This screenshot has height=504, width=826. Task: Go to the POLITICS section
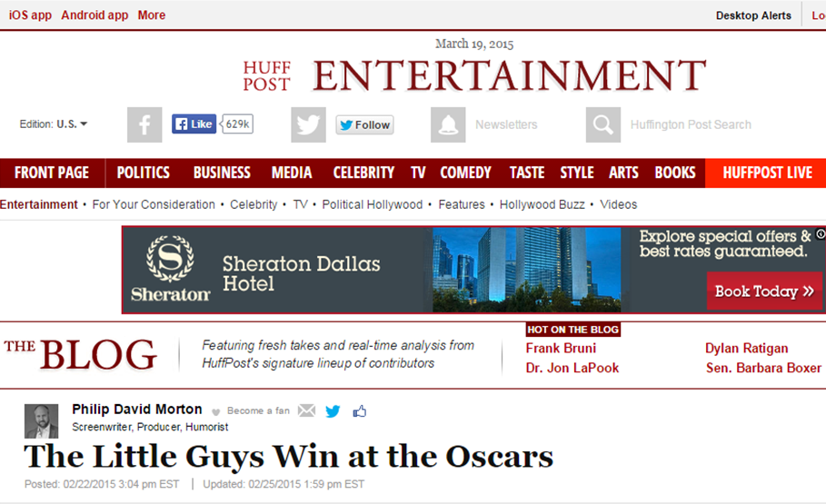pos(144,173)
